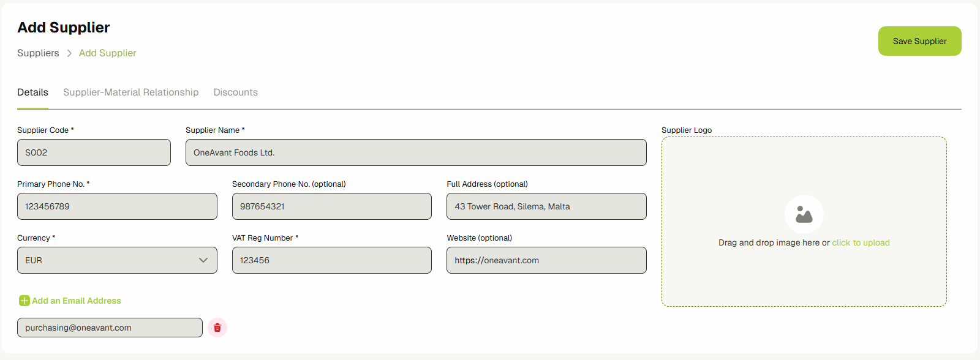This screenshot has width=980, height=360.
Task: Click the 'click to upload' link
Action: point(861,242)
